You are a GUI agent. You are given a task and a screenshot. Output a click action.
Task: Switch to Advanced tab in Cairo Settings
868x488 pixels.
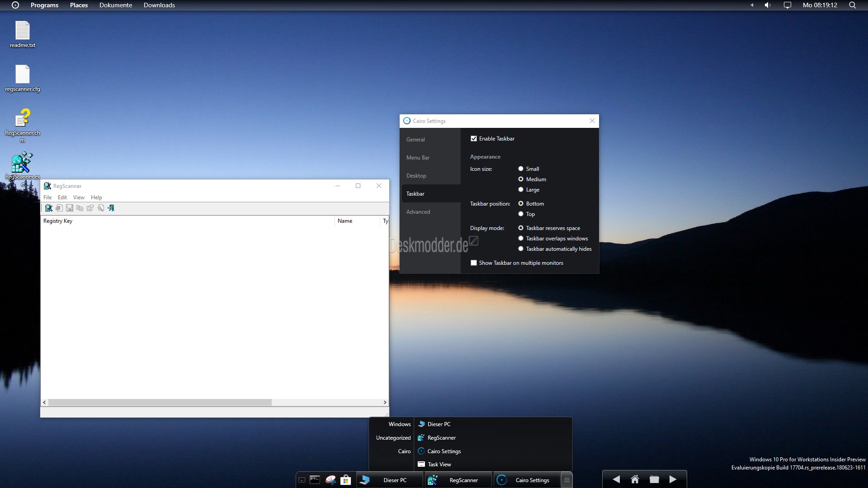pos(431,211)
